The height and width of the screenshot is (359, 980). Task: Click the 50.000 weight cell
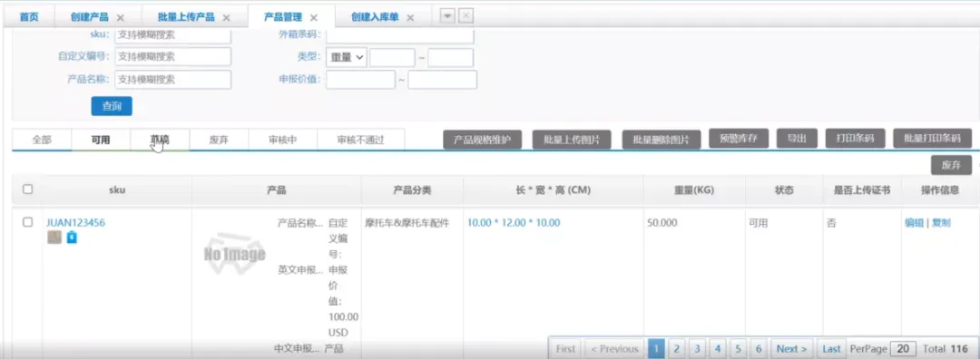[x=662, y=222]
